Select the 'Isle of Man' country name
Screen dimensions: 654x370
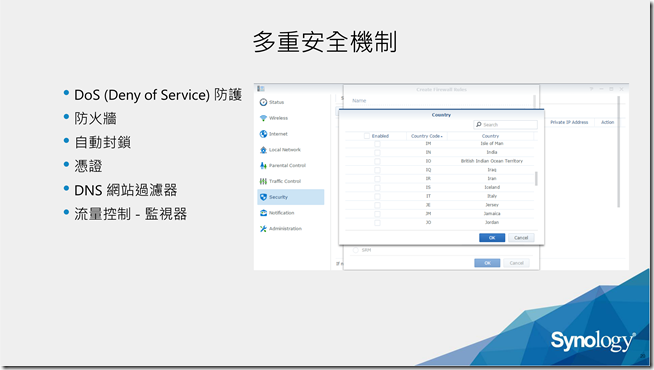[492, 143]
